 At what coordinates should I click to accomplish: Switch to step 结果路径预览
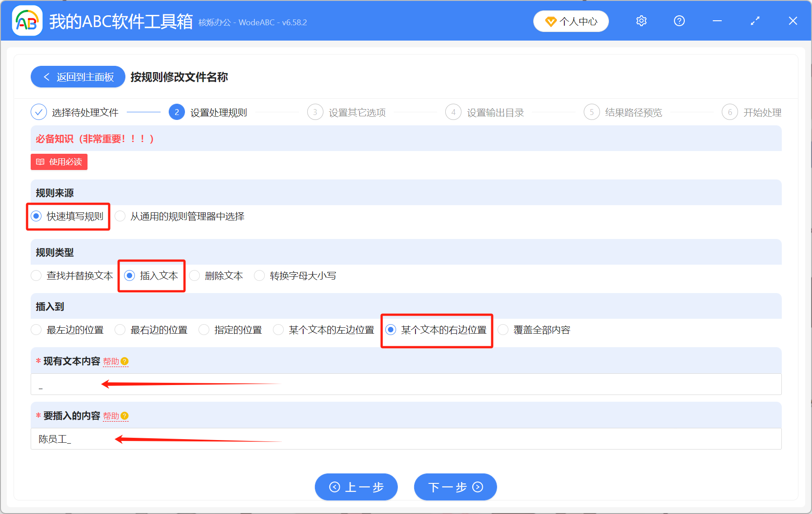pos(634,112)
